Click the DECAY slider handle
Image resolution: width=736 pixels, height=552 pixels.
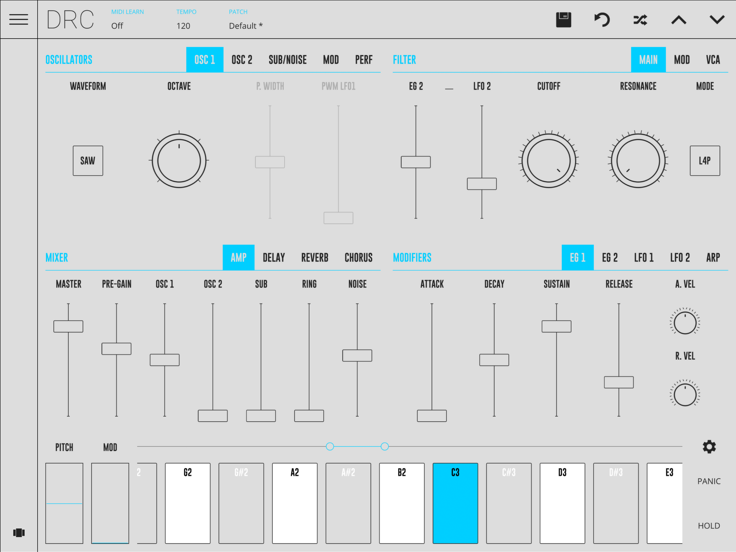point(494,360)
